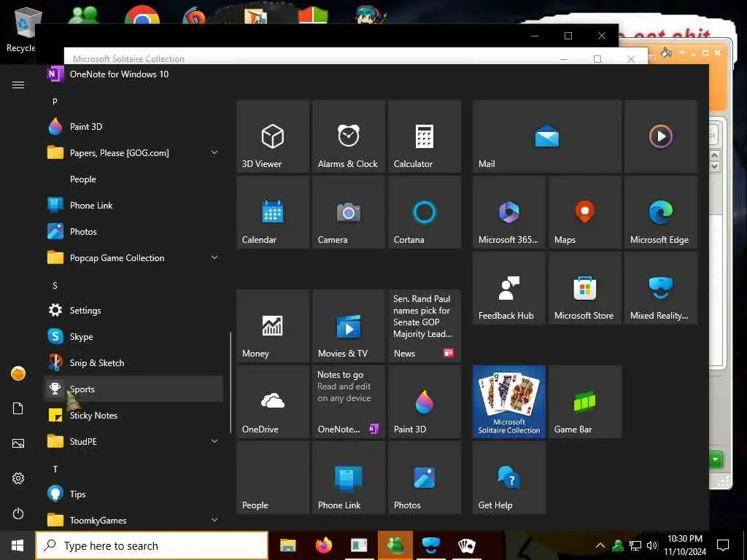The width and height of the screenshot is (747, 560).
Task: Select Paint 3D in the app list
Action: pyautogui.click(x=133, y=127)
